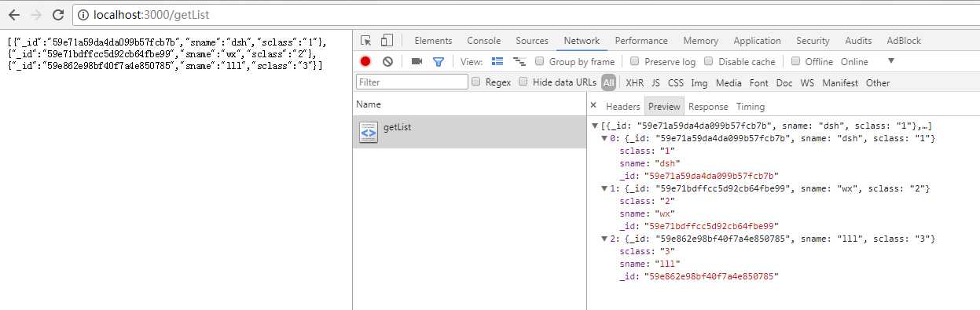This screenshot has height=310, width=980.
Task: Open the Application tab
Action: tap(757, 41)
